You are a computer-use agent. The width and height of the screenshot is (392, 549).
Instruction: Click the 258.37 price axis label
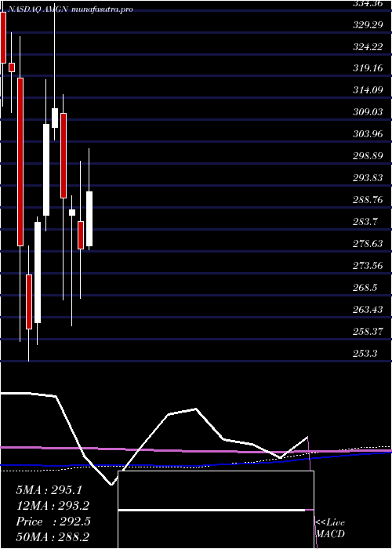tap(368, 331)
